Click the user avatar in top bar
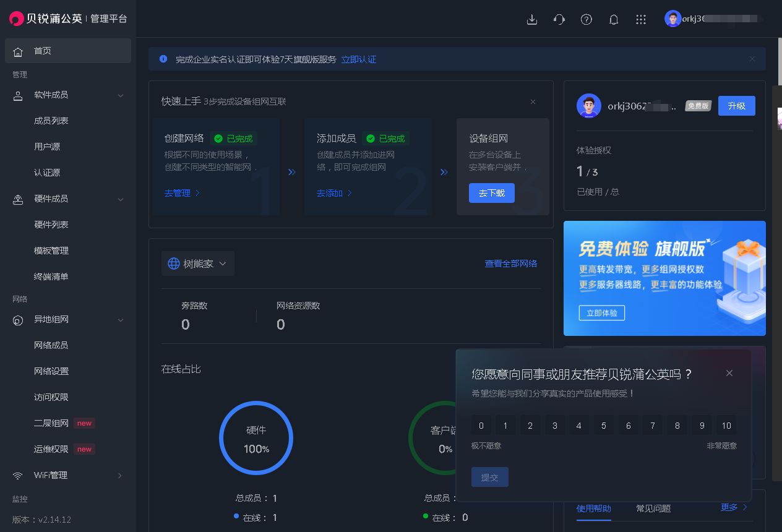This screenshot has height=532, width=782. click(x=672, y=19)
